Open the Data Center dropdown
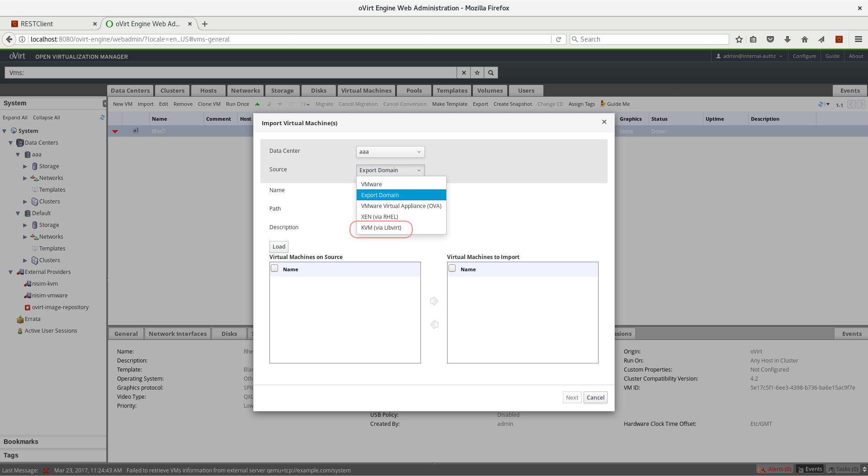868x476 pixels. [x=390, y=152]
